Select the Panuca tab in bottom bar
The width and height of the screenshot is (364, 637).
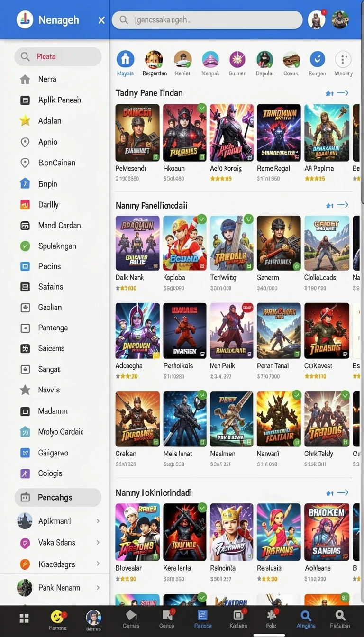coord(203,619)
